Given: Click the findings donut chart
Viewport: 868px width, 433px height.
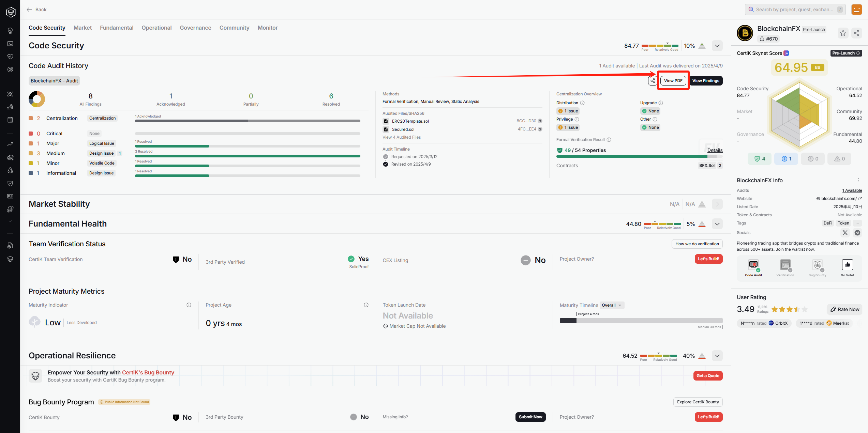Looking at the screenshot, I should 37,99.
